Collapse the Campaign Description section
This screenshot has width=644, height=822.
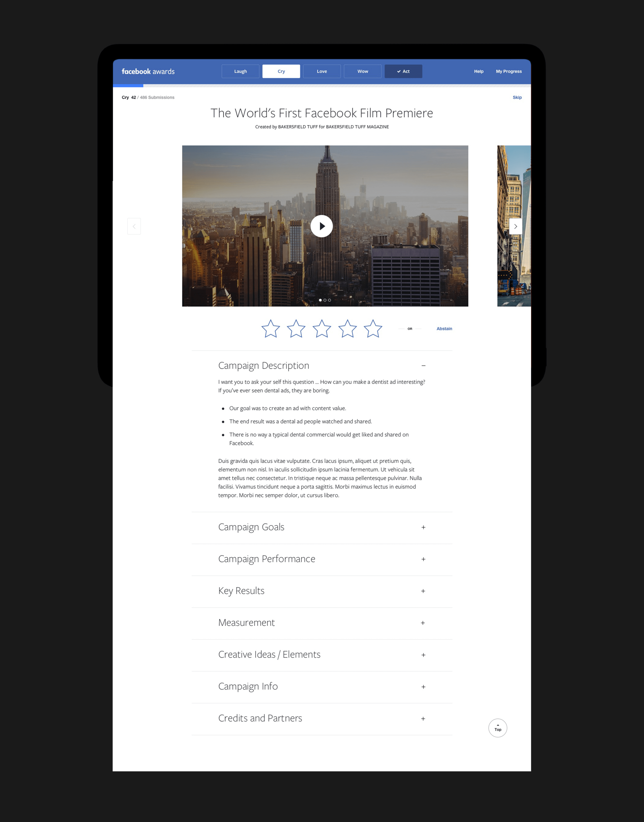(x=423, y=366)
